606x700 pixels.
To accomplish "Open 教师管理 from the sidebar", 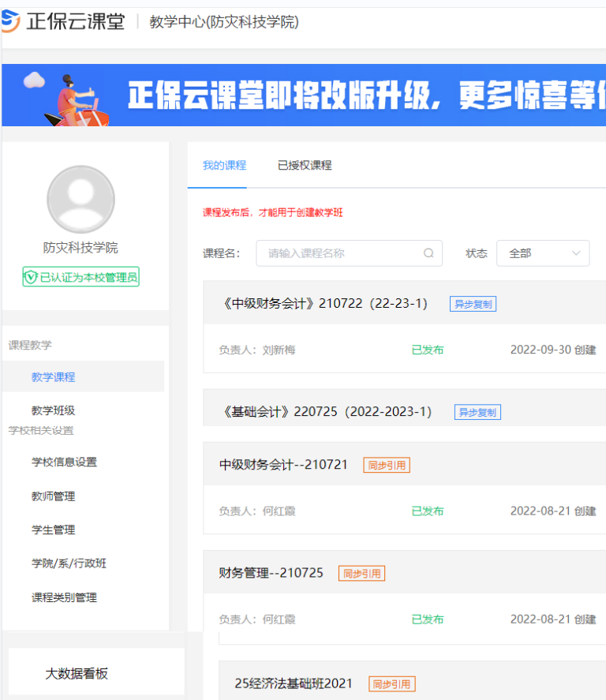I will pyautogui.click(x=54, y=496).
